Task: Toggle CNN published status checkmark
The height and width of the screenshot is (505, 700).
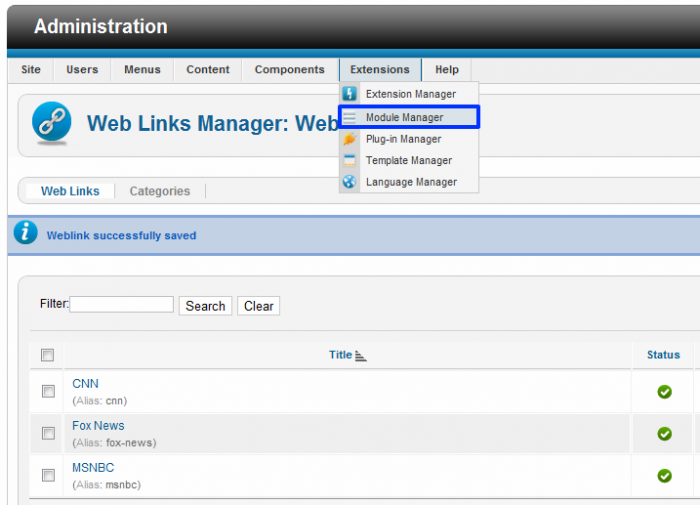Action: coord(664,392)
